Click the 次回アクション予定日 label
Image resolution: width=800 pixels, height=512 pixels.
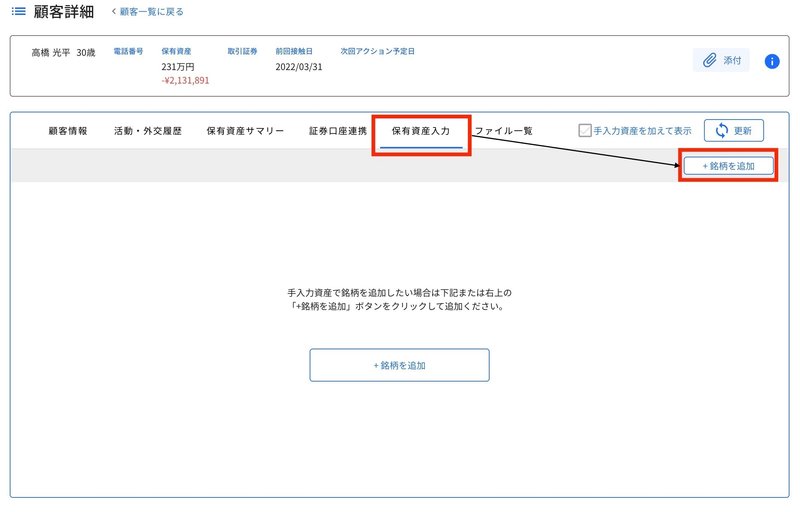pos(378,51)
